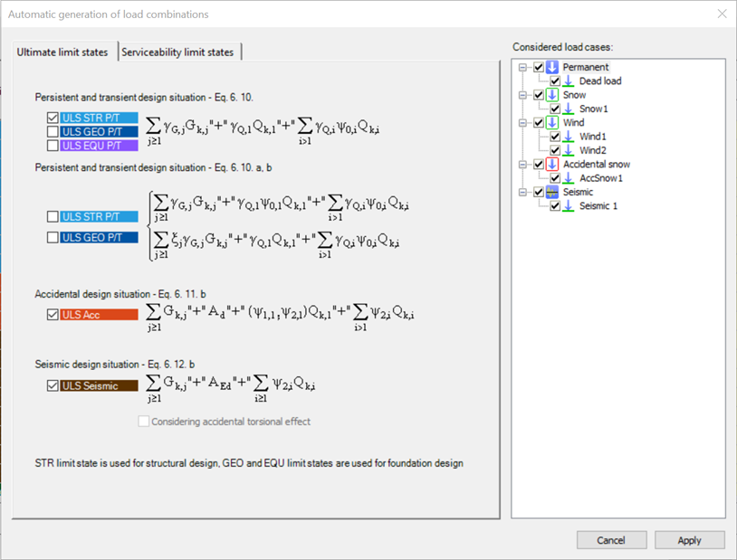Click the AccSnow1 load case arrow icon
Image resolution: width=737 pixels, height=560 pixels.
click(x=569, y=178)
